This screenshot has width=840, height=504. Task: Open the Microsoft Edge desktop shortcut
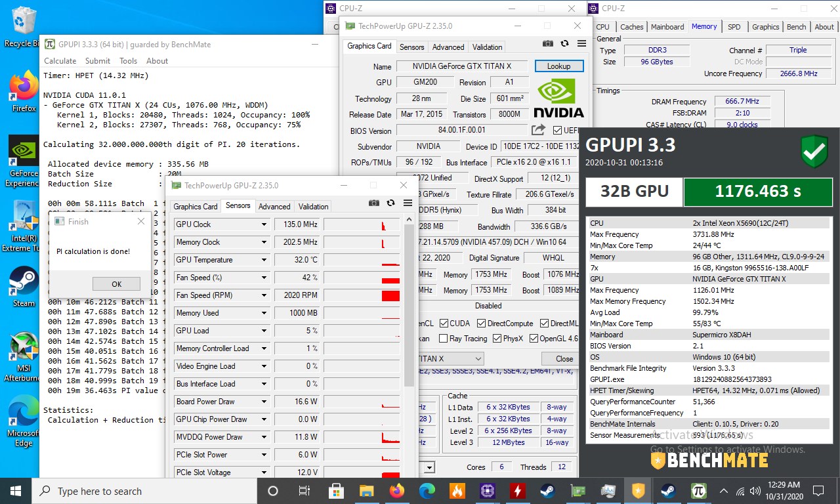(22, 422)
